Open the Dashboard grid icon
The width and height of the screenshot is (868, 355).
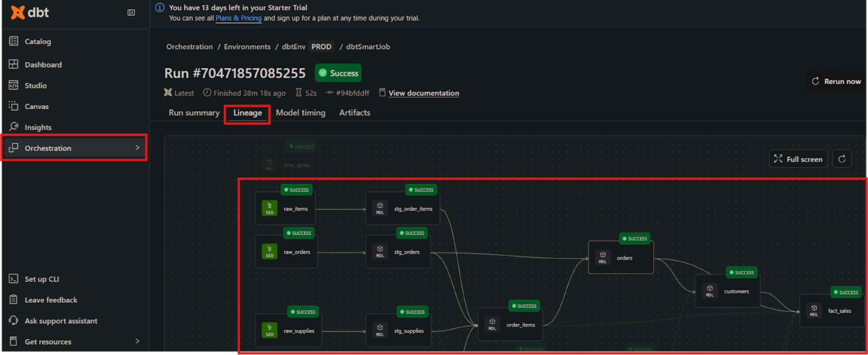point(14,64)
